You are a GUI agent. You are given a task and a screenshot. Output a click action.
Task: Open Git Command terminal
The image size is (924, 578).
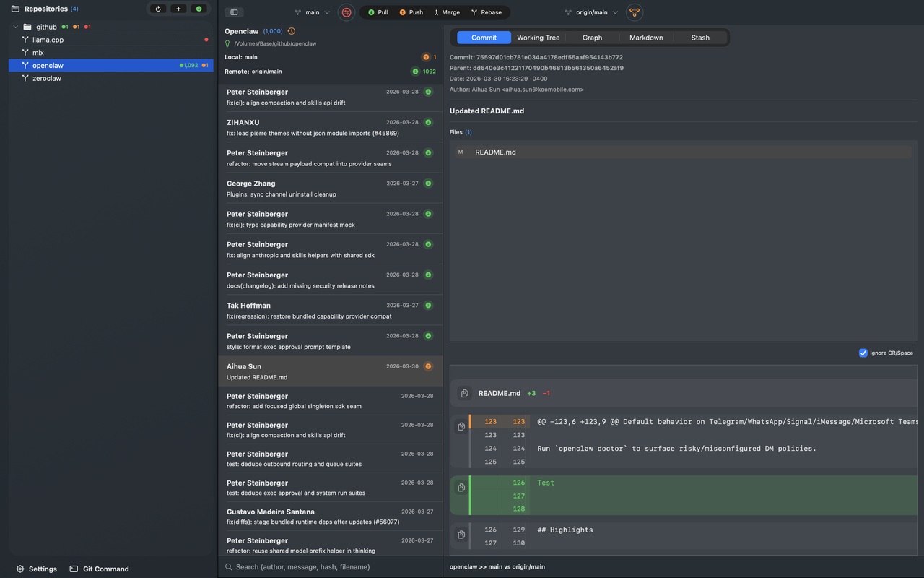click(x=99, y=569)
